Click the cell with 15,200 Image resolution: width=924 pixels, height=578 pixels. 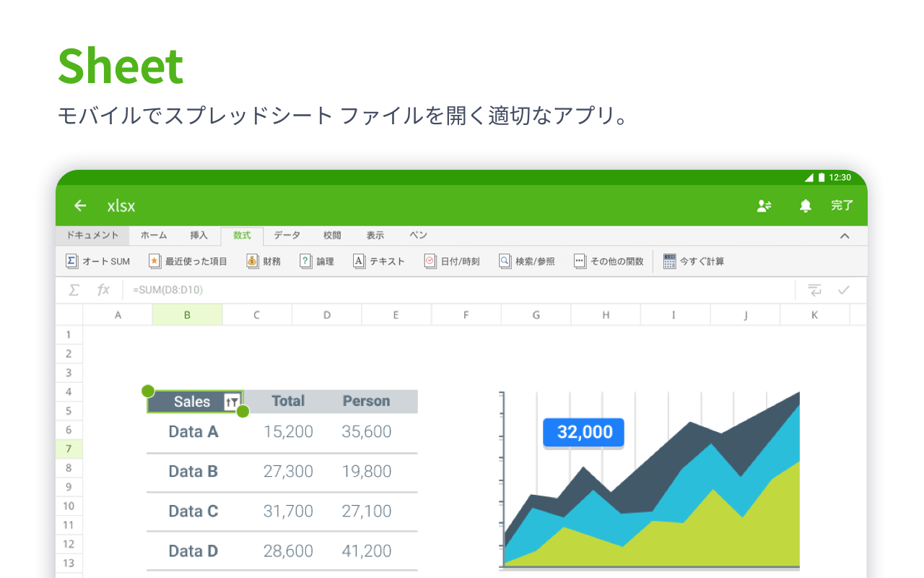[288, 432]
